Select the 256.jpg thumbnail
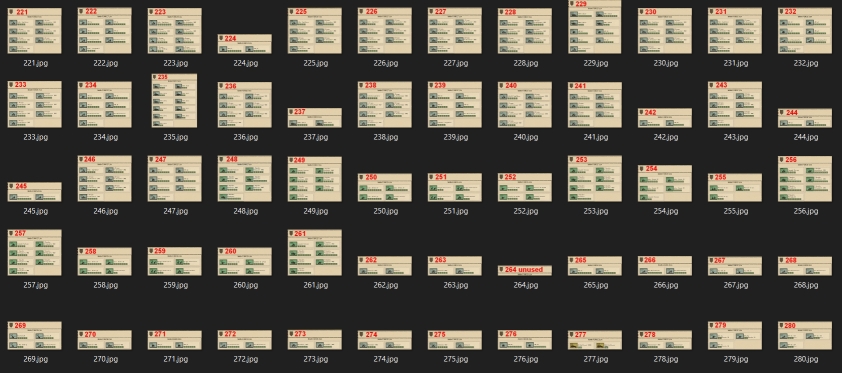The width and height of the screenshot is (842, 373). 804,179
